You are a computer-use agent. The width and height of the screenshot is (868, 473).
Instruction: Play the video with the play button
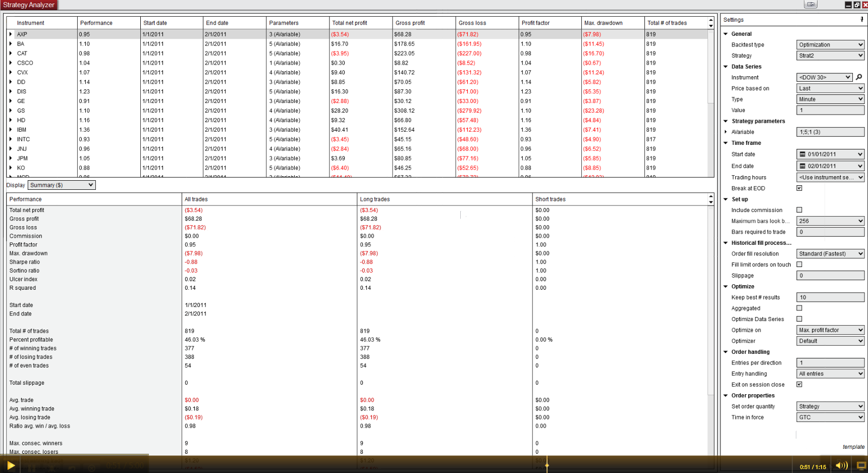pyautogui.click(x=11, y=465)
